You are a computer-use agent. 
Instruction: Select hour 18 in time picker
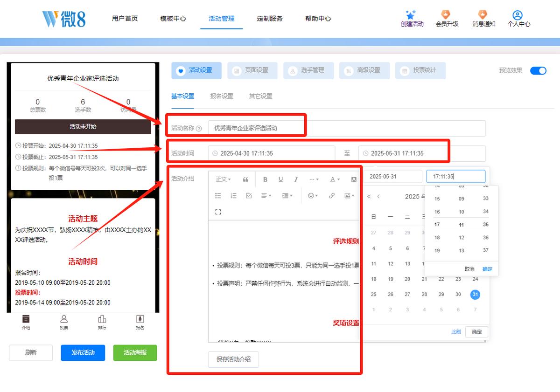click(x=437, y=238)
